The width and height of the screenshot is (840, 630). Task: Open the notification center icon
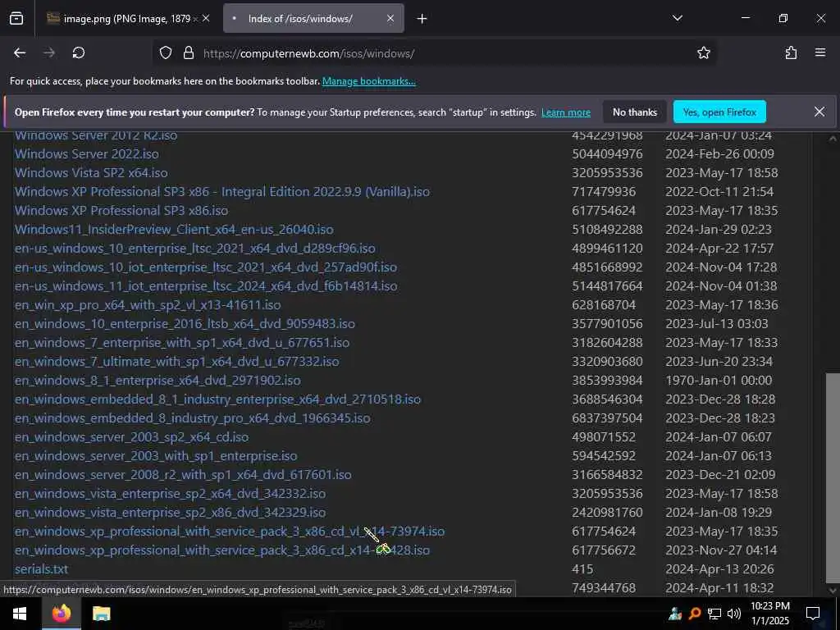point(813,614)
